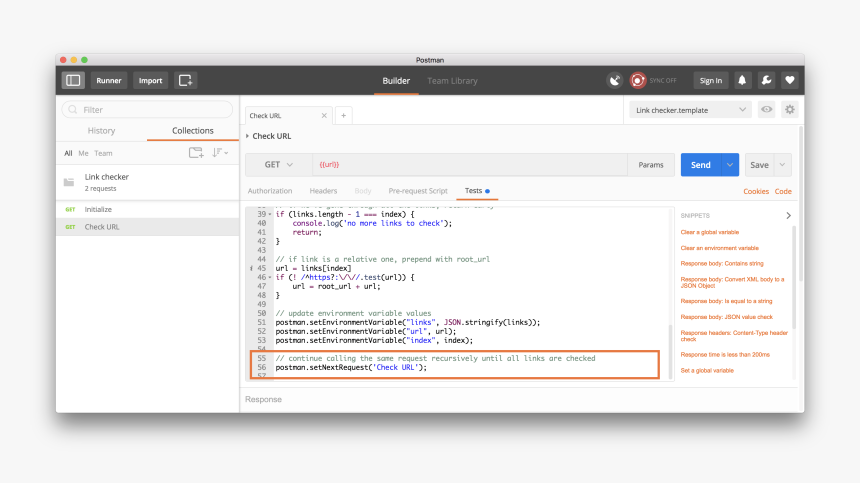Viewport: 860px width, 483px height.
Task: Toggle environment quick look eye icon
Action: click(x=766, y=110)
